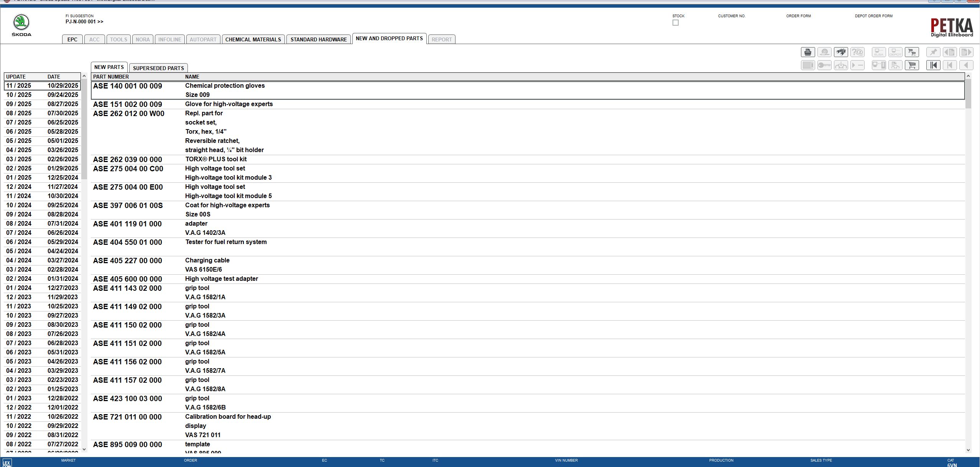The height and width of the screenshot is (467, 980).
Task: Click the Print icon in the toolbar
Action: [808, 52]
